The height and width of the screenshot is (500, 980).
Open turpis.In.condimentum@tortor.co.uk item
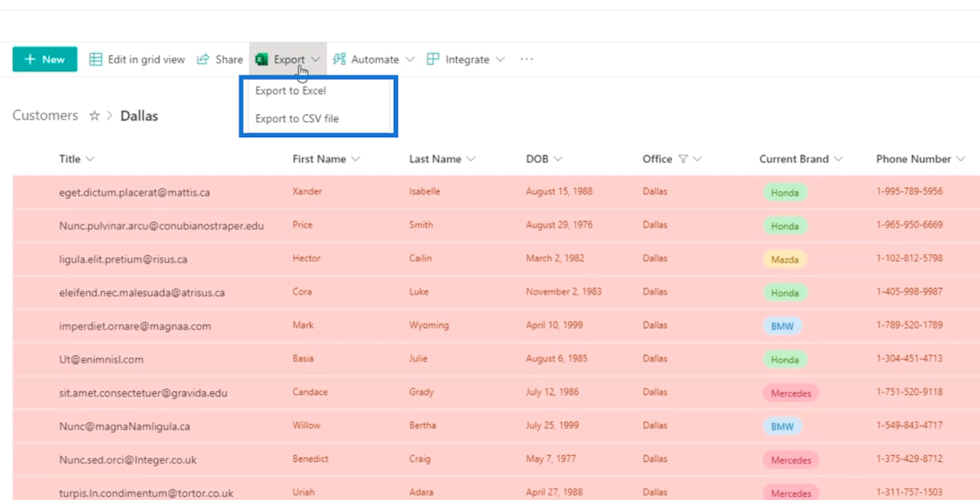146,493
